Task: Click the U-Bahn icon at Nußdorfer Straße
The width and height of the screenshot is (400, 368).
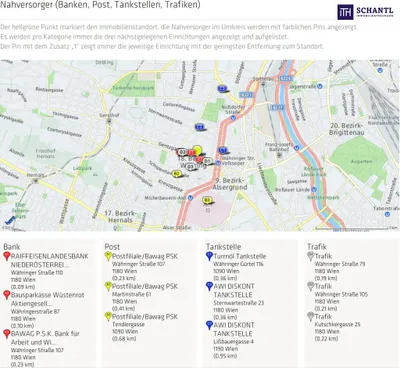Action: click(x=233, y=118)
